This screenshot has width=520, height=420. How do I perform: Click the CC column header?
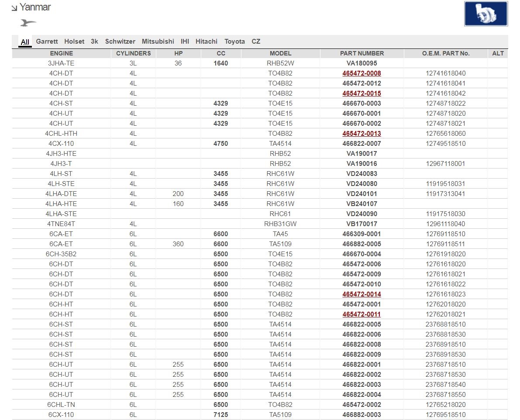[x=221, y=53]
